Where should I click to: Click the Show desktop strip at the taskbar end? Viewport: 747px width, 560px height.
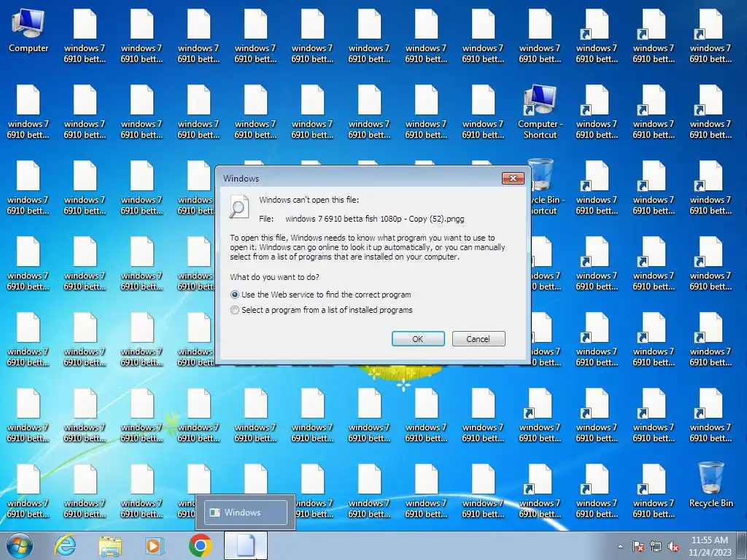coord(743,545)
